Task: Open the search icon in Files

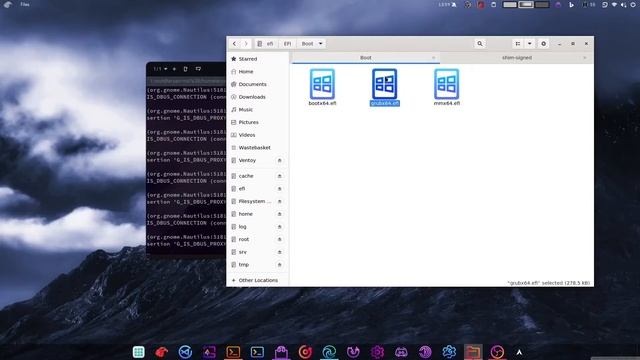Action: (480, 44)
